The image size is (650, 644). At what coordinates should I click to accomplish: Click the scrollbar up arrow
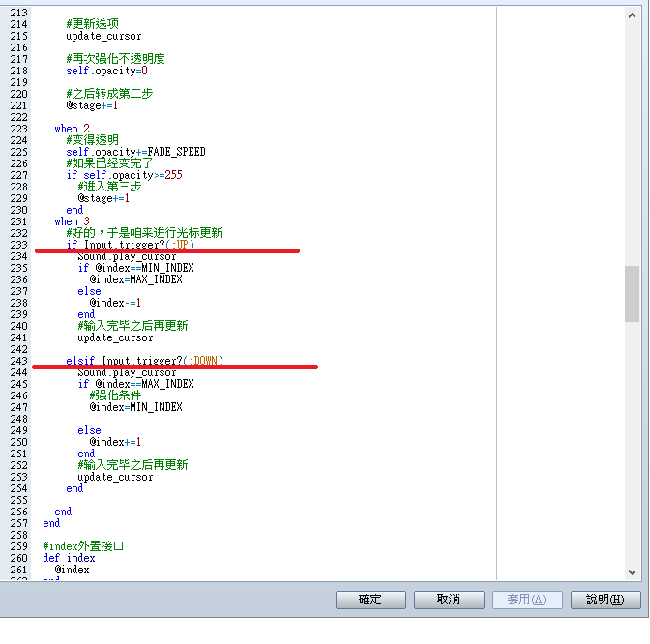click(x=632, y=15)
